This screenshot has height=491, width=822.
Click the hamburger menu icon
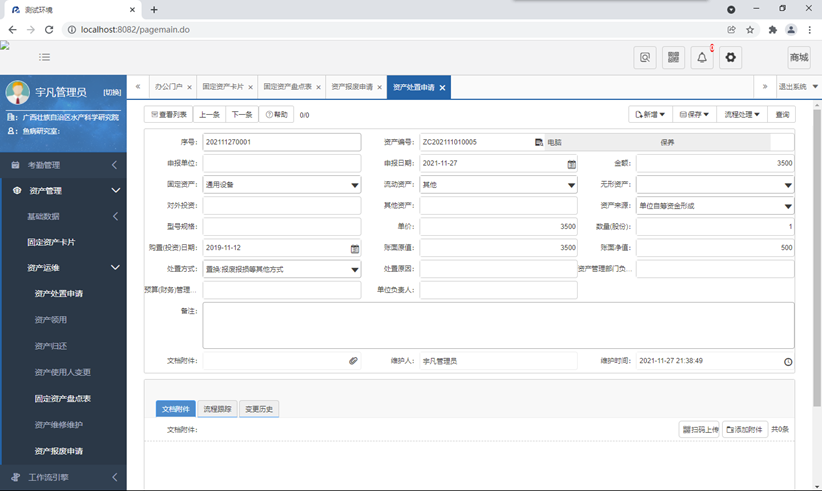tap(45, 57)
